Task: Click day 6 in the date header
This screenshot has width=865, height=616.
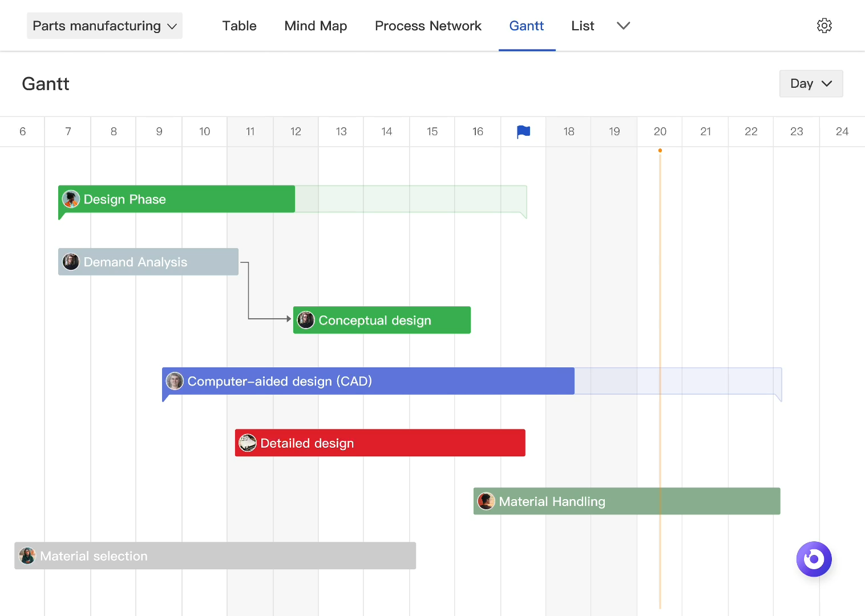Action: (22, 132)
